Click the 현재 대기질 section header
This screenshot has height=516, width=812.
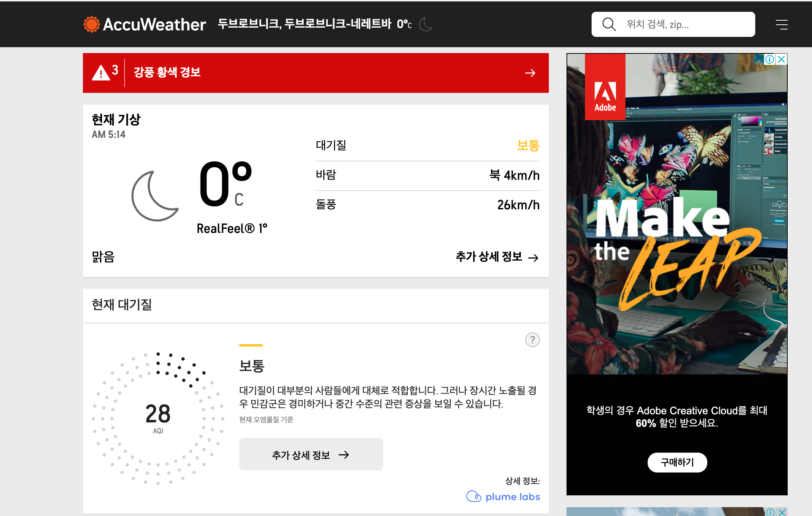tap(122, 305)
